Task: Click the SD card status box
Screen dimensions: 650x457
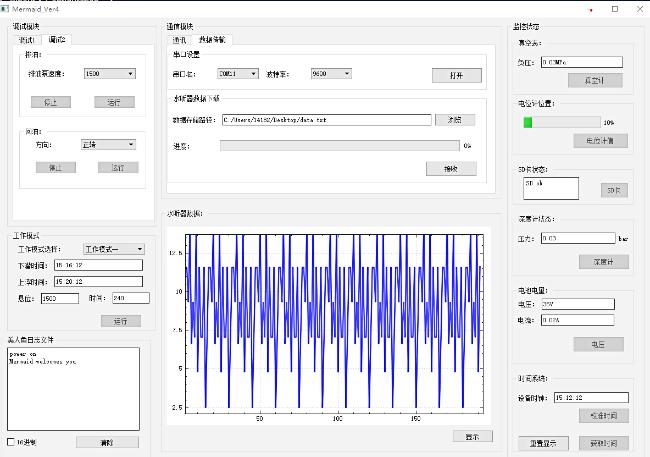Action: 551,188
